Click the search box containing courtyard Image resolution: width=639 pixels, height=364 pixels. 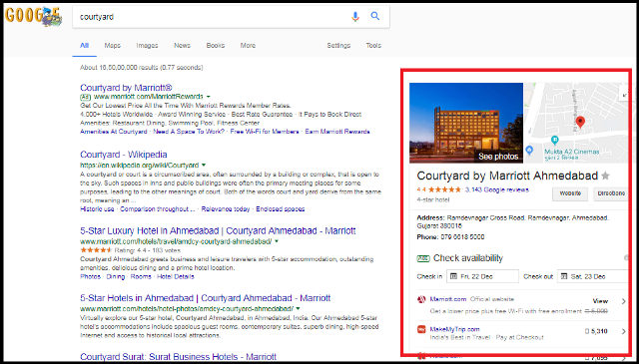(231, 17)
